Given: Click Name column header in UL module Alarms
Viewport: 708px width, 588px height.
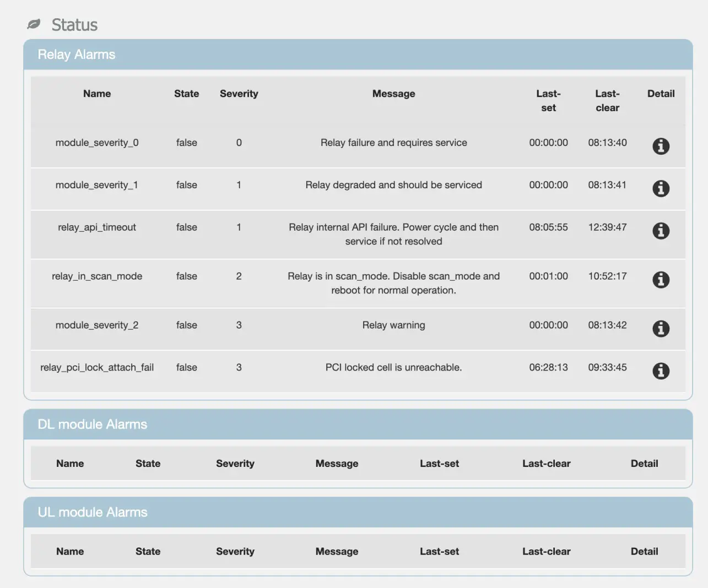Looking at the screenshot, I should (x=70, y=552).
